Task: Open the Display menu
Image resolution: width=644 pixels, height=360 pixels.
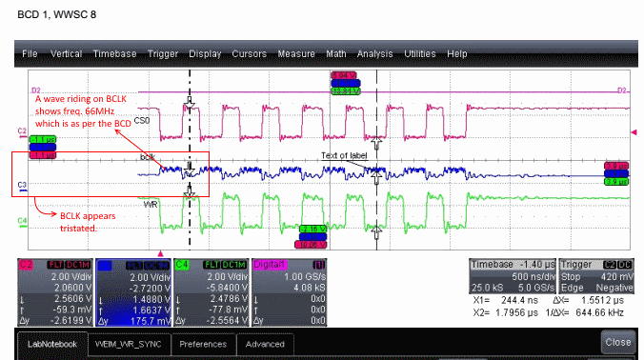Action: pyautogui.click(x=205, y=53)
